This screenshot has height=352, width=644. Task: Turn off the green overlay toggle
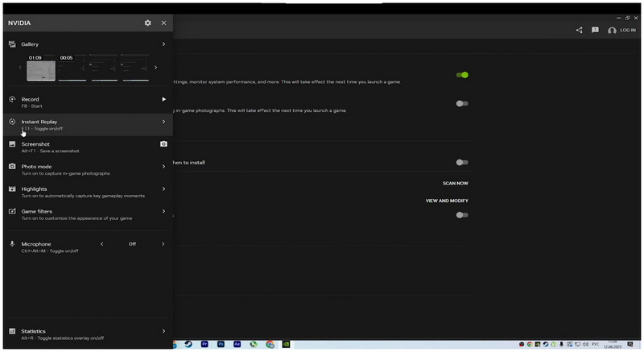click(x=462, y=75)
